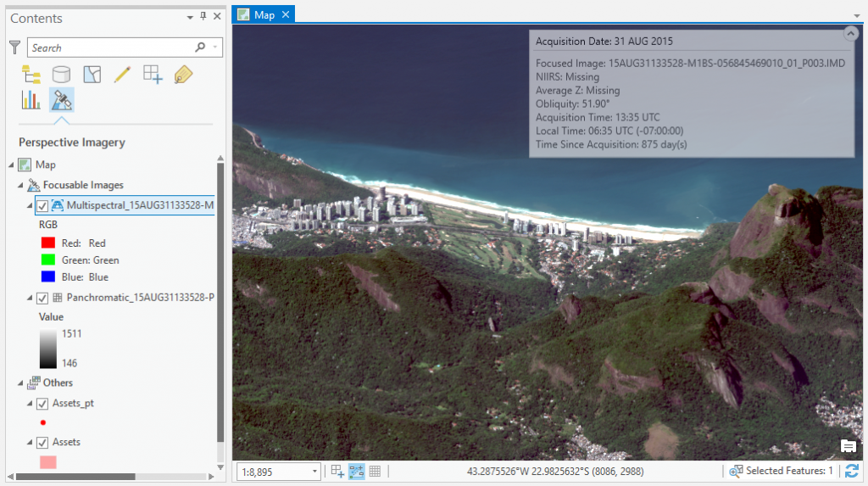Collapse the Others group

(x=20, y=383)
